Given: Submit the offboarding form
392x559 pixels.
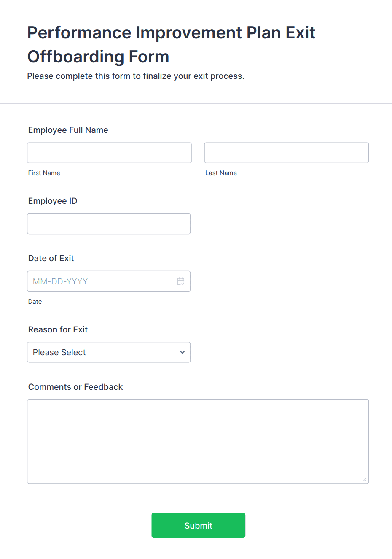Looking at the screenshot, I should point(199,525).
